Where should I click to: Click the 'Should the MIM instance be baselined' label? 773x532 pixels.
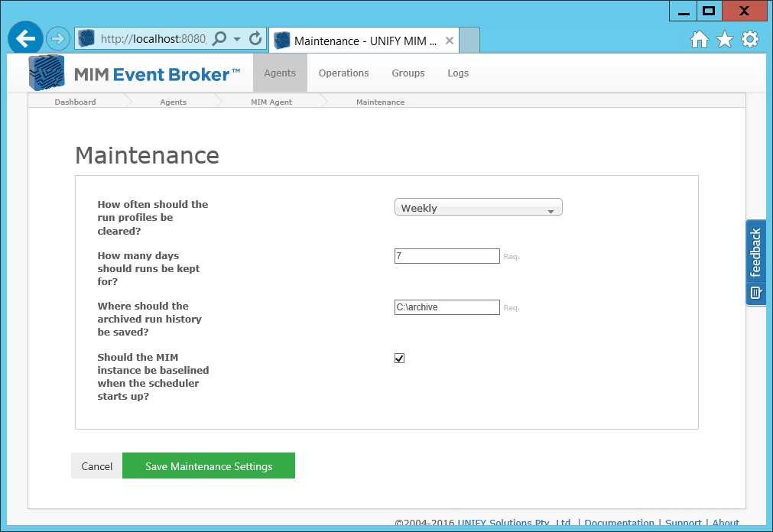click(153, 377)
